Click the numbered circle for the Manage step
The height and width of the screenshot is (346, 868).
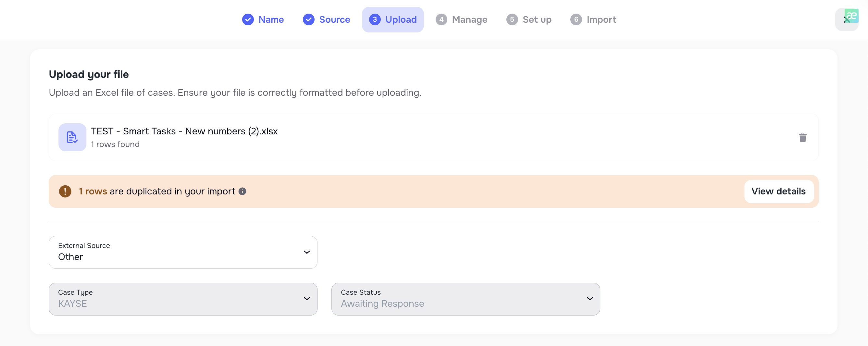pyautogui.click(x=442, y=19)
